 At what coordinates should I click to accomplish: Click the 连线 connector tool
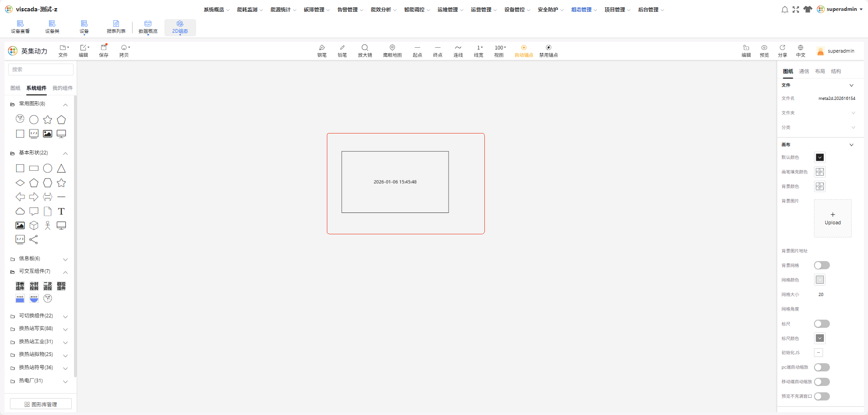click(x=458, y=51)
